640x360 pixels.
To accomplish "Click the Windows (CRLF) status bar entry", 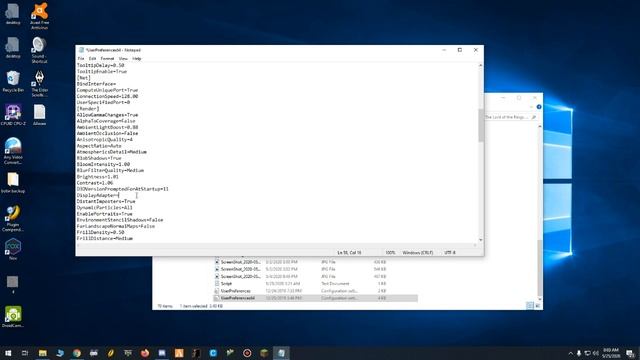I will (418, 253).
